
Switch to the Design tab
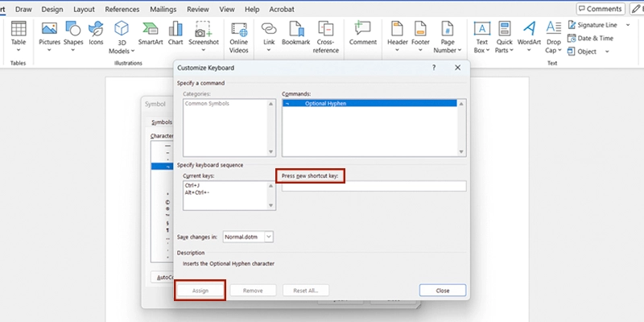[52, 9]
